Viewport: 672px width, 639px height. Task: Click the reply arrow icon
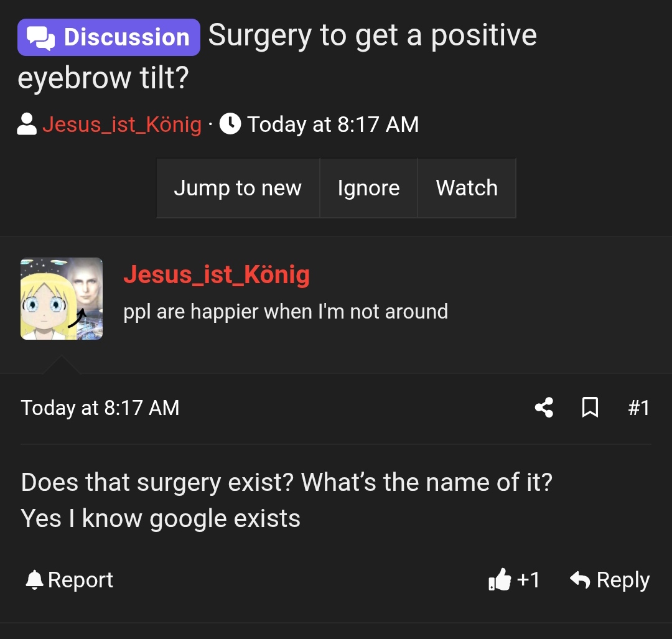click(580, 580)
